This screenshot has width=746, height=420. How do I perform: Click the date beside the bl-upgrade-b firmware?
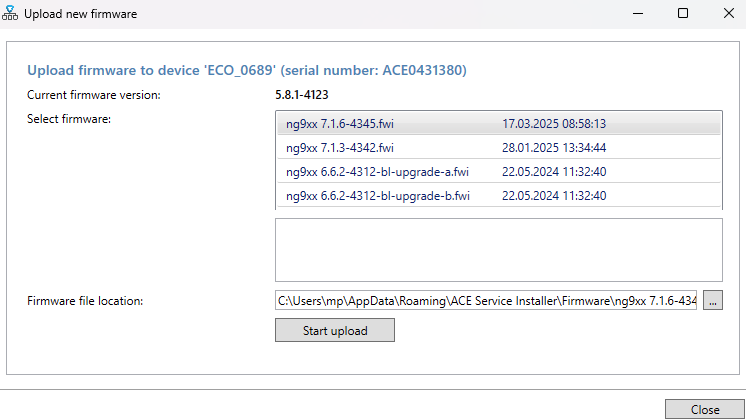pos(554,196)
